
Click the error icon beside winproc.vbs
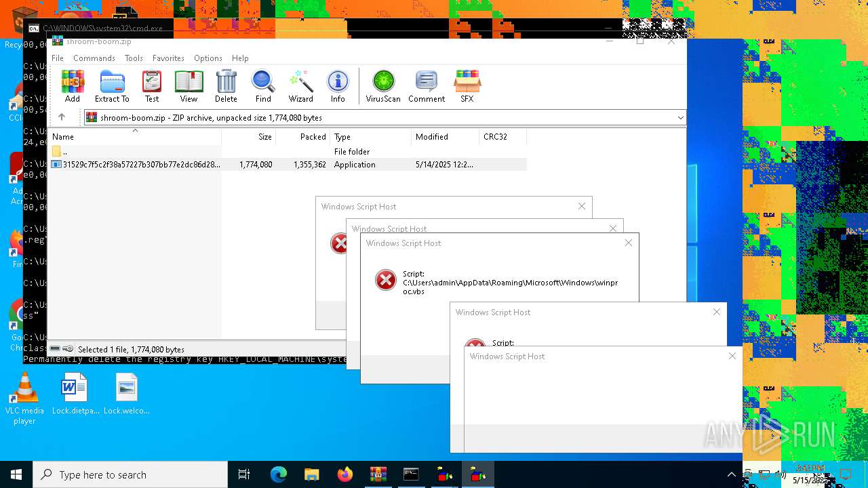click(x=386, y=279)
